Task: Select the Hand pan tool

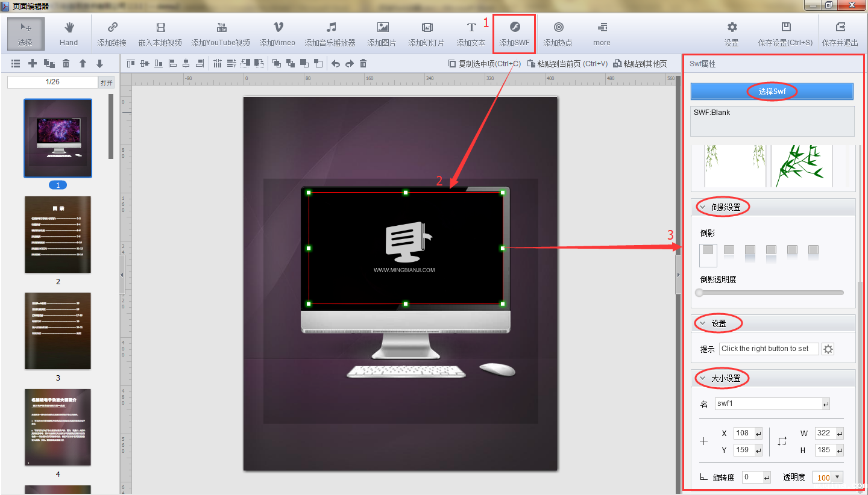Action: tap(69, 33)
